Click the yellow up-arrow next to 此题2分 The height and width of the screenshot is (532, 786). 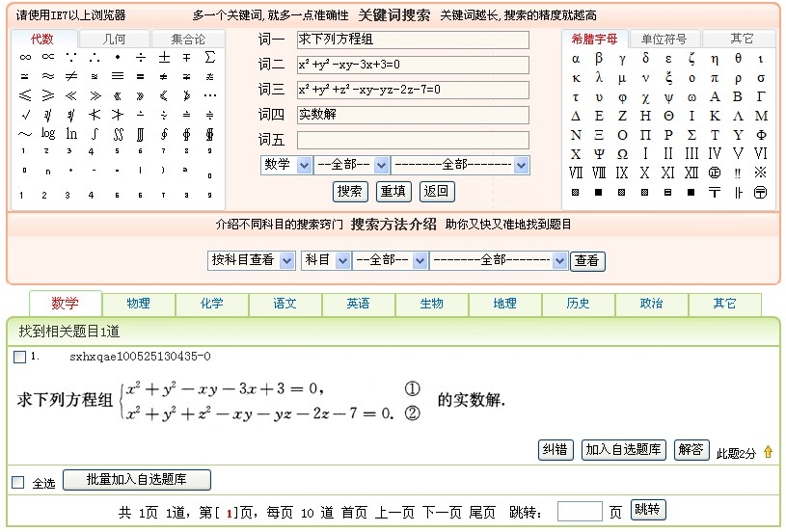pos(768,452)
